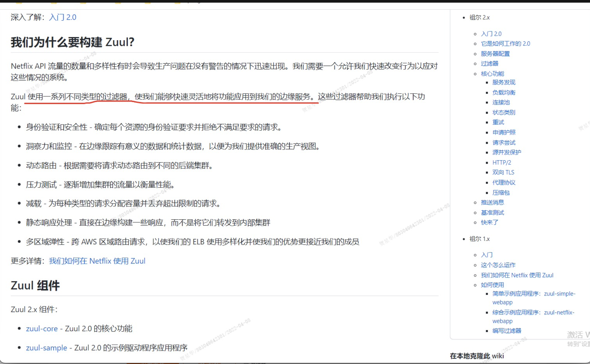The height and width of the screenshot is (364, 590).
Task: Click the heading 我们为什么要构建 Zuul?
Action: click(73, 42)
